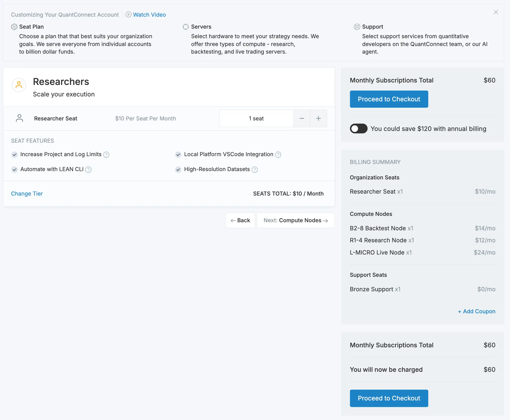
Task: Open the Change Tier link
Action: 27,194
